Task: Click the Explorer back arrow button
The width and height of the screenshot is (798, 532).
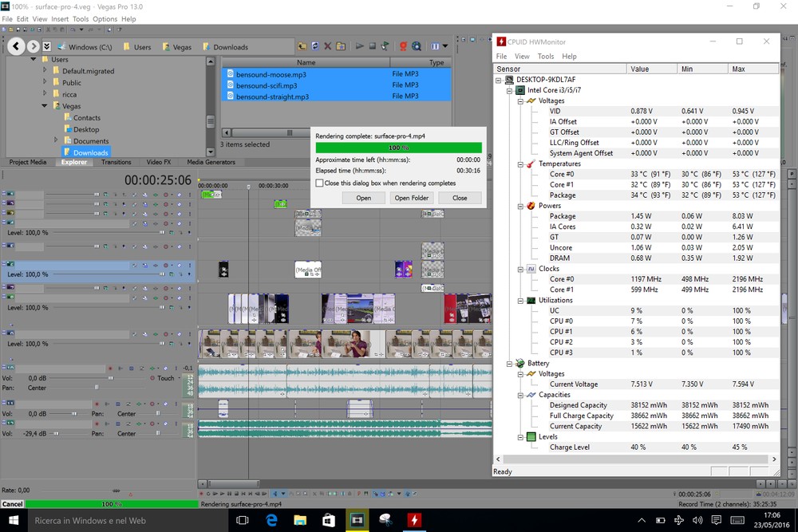Action: [16, 46]
